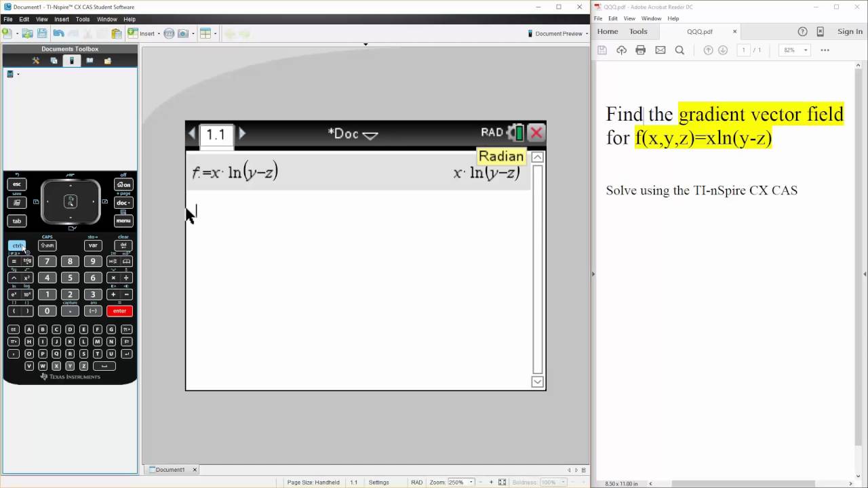
Task: Open the View menu in Acrobat Reader
Action: click(x=629, y=18)
